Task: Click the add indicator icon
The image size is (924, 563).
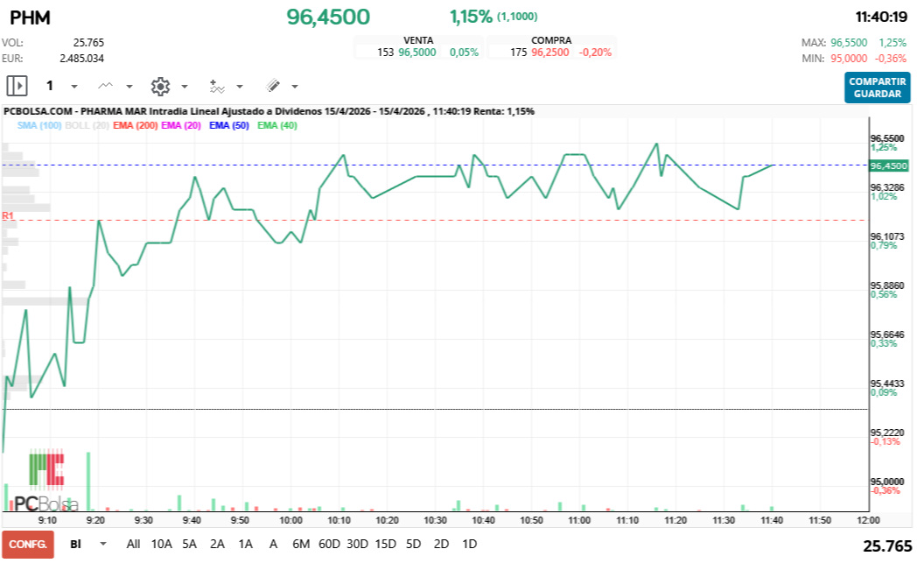Action: (219, 86)
